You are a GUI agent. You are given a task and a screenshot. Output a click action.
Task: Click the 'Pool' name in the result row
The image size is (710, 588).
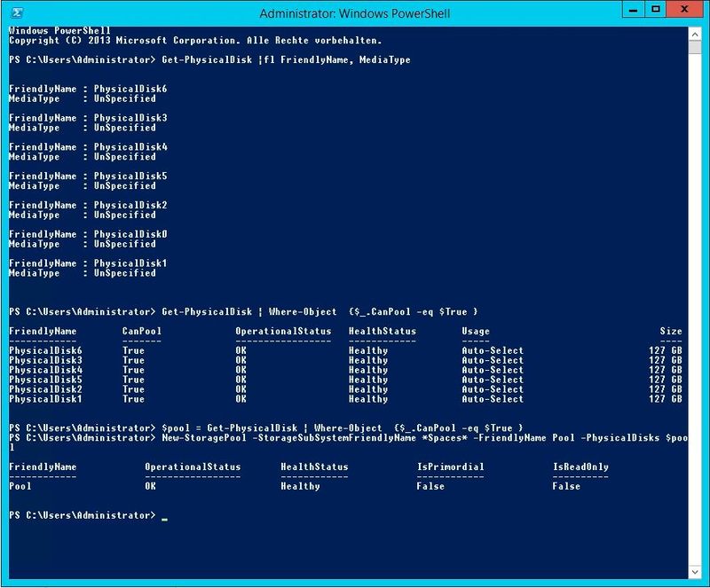(x=20, y=486)
